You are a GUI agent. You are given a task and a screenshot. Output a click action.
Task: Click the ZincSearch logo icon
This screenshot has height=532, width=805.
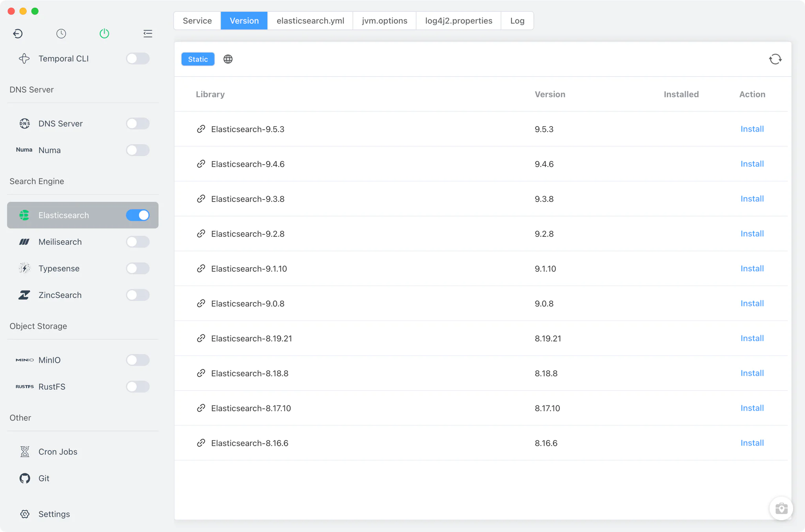(24, 295)
